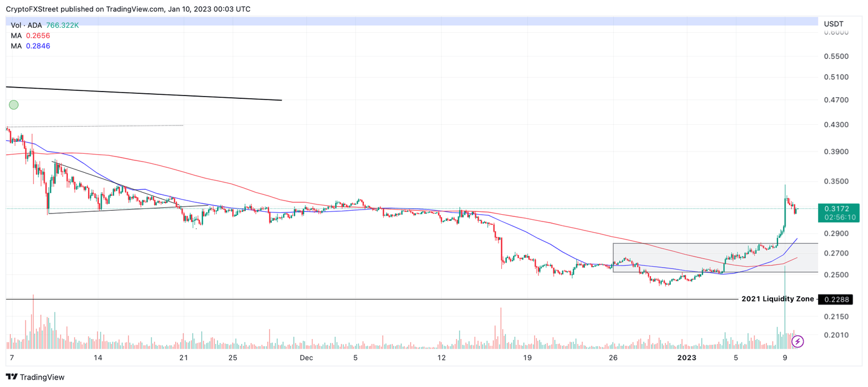This screenshot has width=868, height=387.
Task: Click the 0.2010 price axis value
Action: [x=837, y=335]
